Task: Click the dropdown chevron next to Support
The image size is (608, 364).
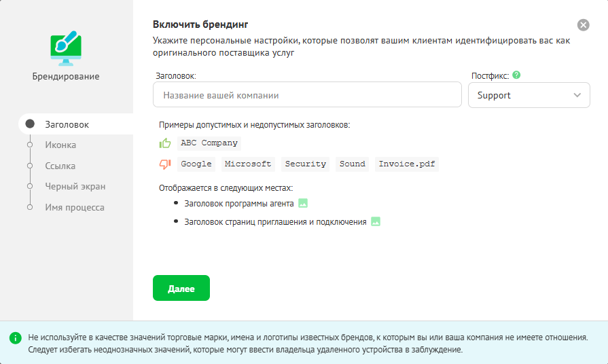Action: 577,95
